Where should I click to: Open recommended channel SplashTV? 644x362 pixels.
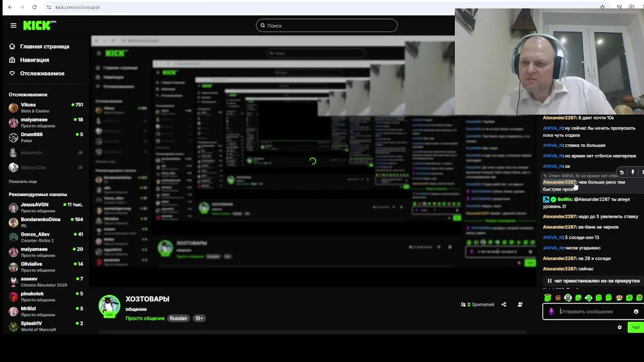click(x=45, y=326)
